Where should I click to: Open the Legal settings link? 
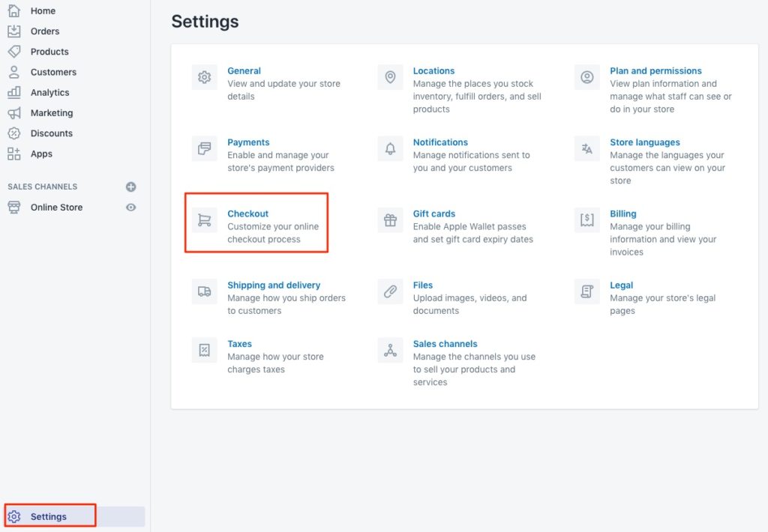click(621, 285)
